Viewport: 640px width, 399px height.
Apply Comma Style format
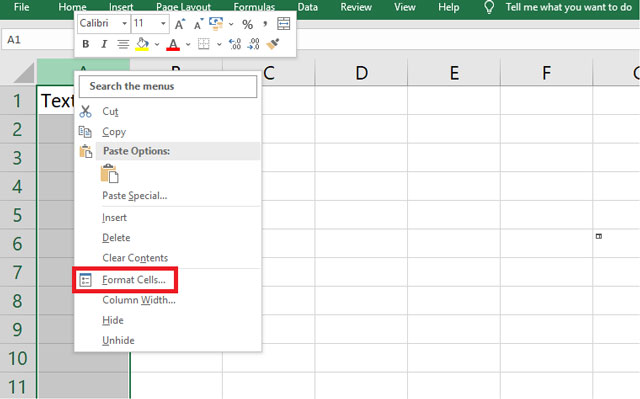point(265,24)
